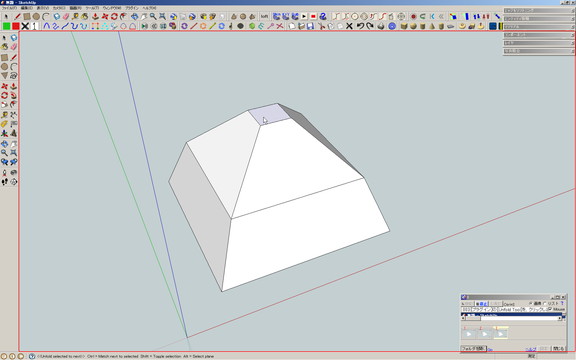Open the プラグイン menu
The width and height of the screenshot is (576, 360).
pos(132,8)
